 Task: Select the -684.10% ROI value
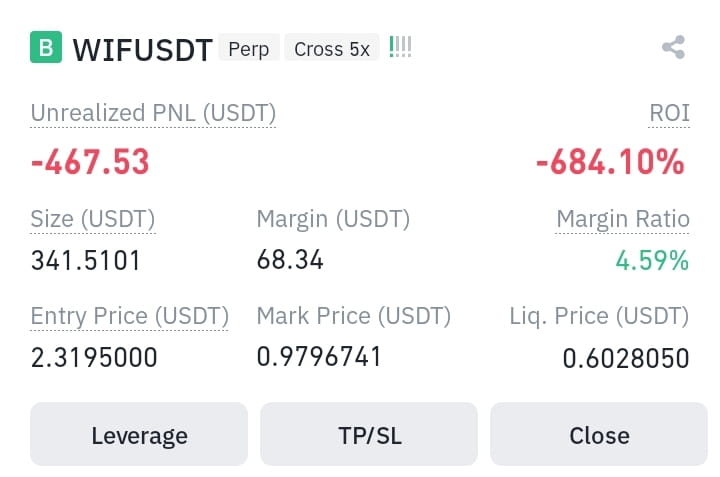611,162
